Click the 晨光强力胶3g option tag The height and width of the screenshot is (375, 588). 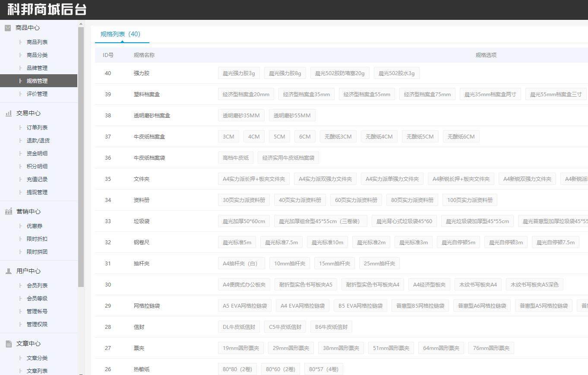pos(239,73)
